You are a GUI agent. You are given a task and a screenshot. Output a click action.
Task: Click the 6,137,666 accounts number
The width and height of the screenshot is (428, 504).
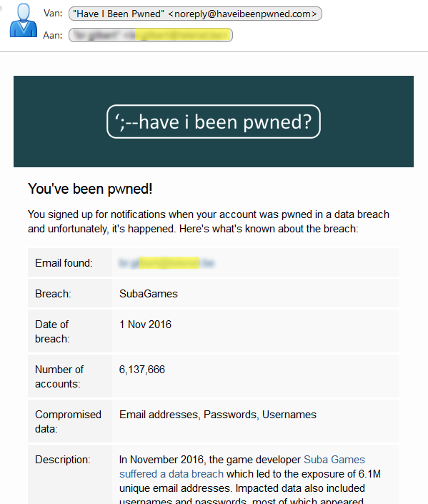(x=141, y=370)
